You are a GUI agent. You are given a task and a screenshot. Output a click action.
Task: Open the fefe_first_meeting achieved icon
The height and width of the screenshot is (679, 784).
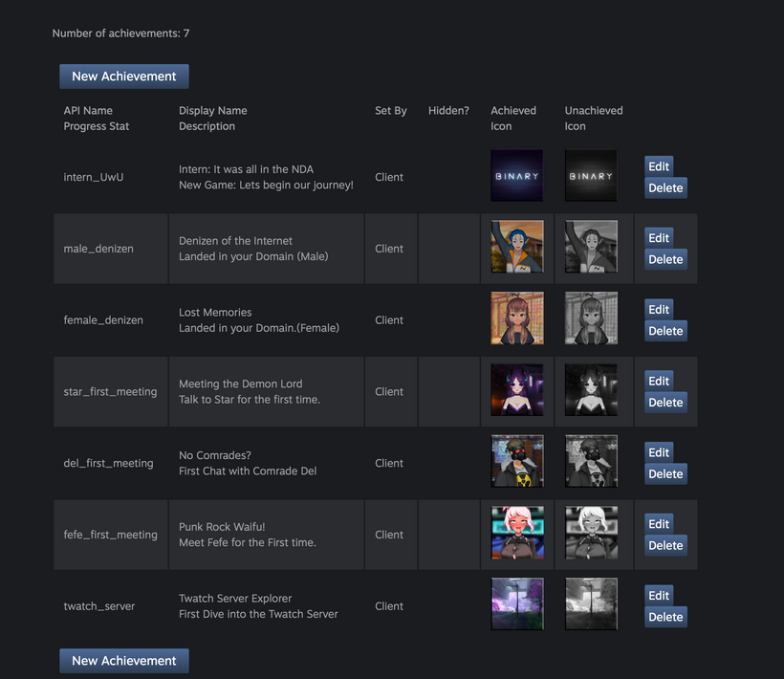[516, 534]
